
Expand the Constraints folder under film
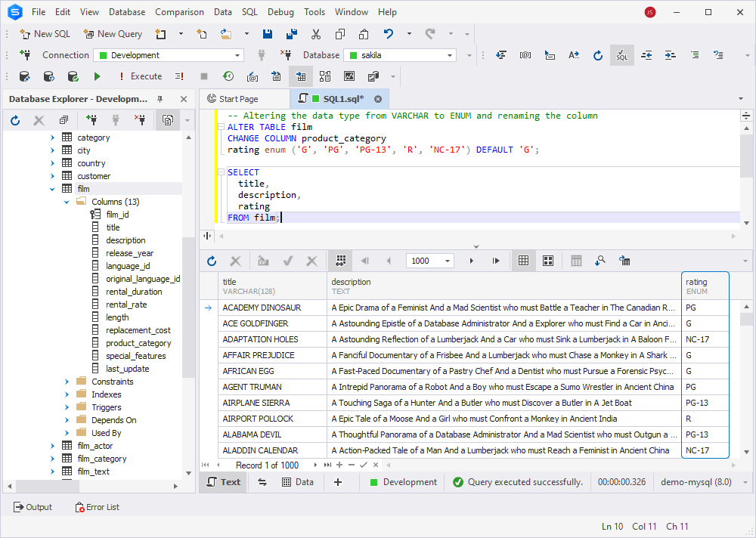pos(67,381)
